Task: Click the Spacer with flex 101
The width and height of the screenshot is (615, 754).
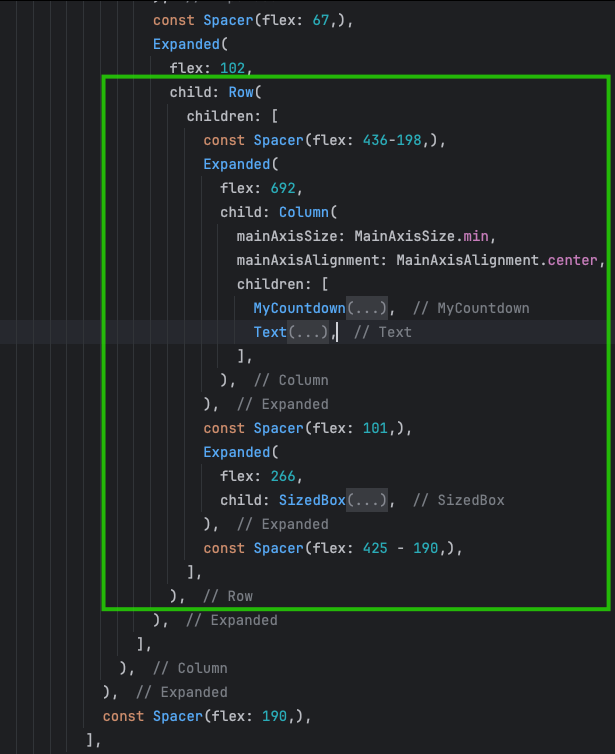Action: 278,428
